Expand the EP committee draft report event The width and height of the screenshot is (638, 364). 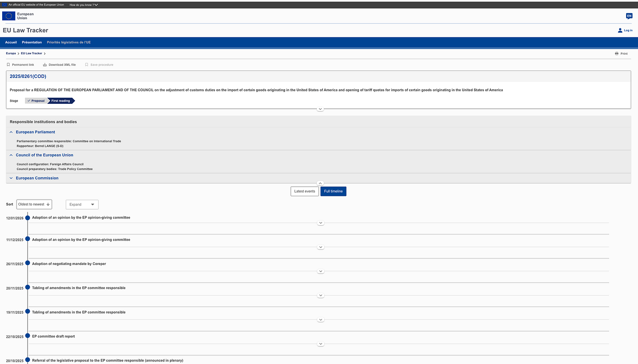click(x=321, y=344)
